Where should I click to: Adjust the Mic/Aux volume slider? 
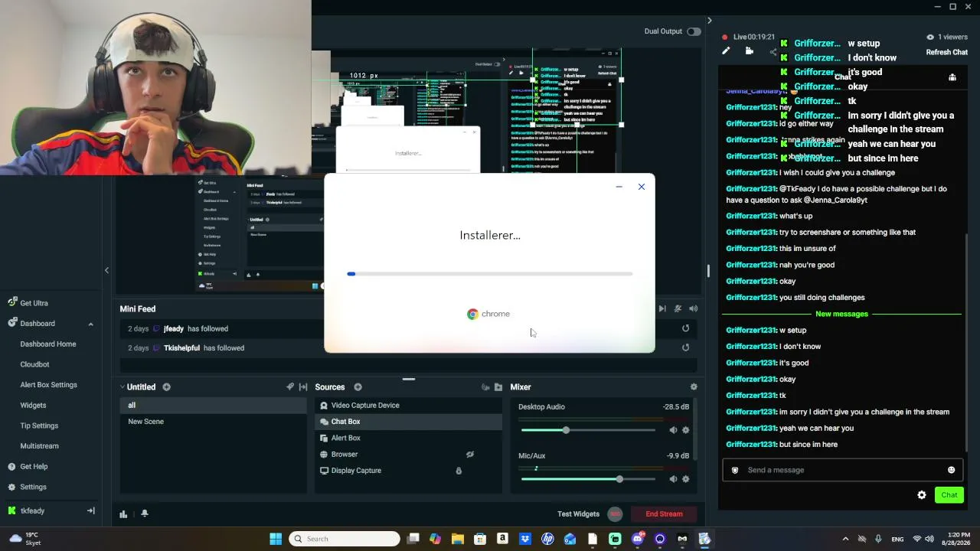click(588, 479)
